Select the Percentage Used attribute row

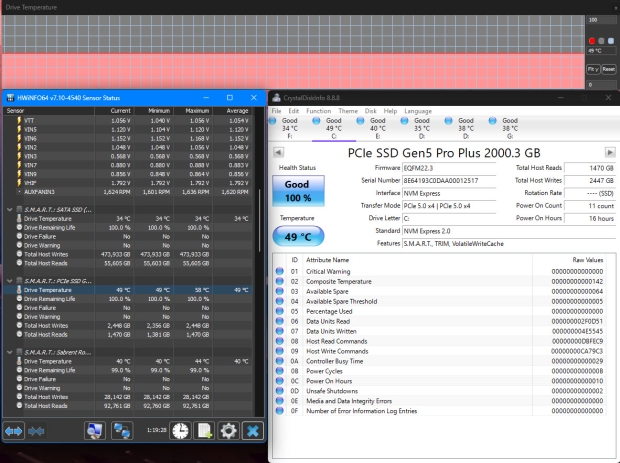coord(439,312)
